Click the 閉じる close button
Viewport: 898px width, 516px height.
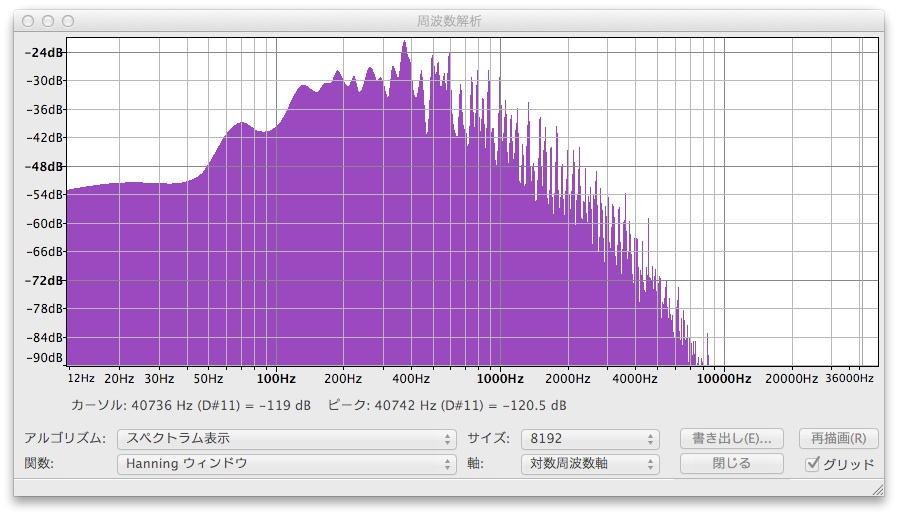click(x=731, y=463)
